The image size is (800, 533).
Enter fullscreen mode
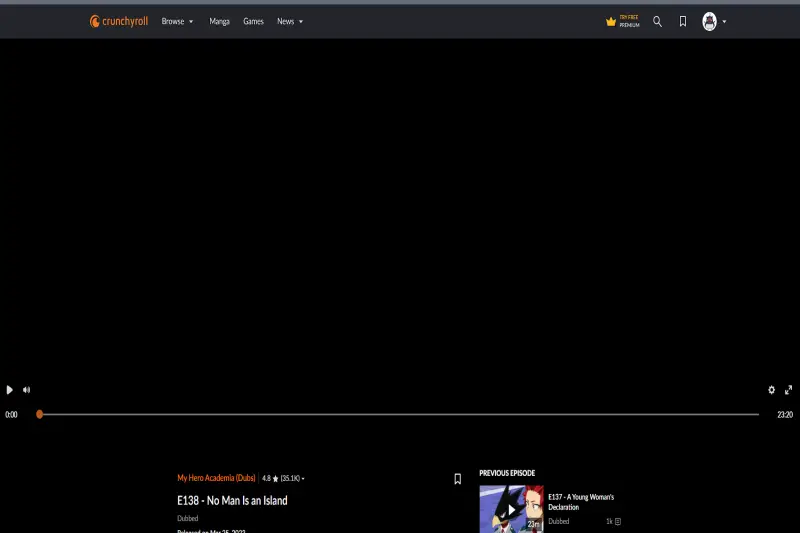coord(788,390)
